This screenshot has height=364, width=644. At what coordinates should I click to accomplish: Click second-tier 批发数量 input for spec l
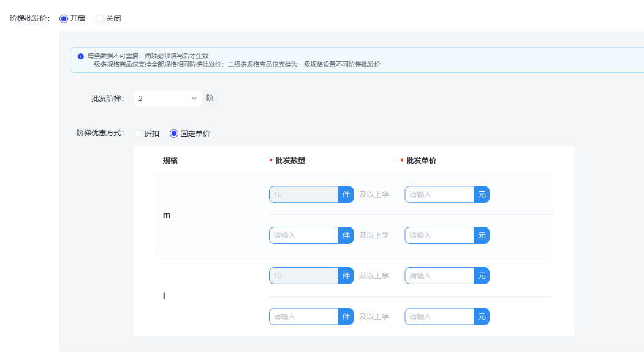(x=304, y=317)
